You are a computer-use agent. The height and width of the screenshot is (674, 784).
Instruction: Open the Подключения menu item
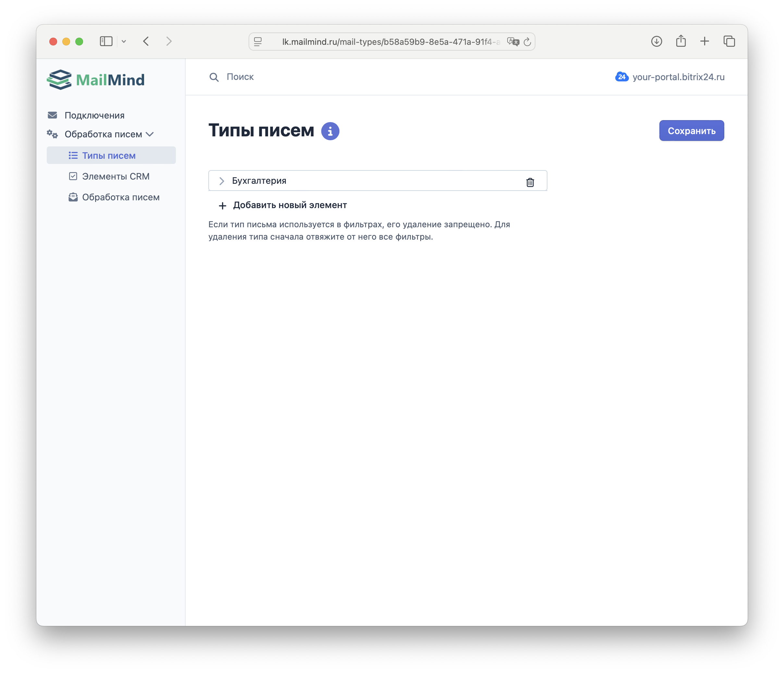[x=94, y=115]
